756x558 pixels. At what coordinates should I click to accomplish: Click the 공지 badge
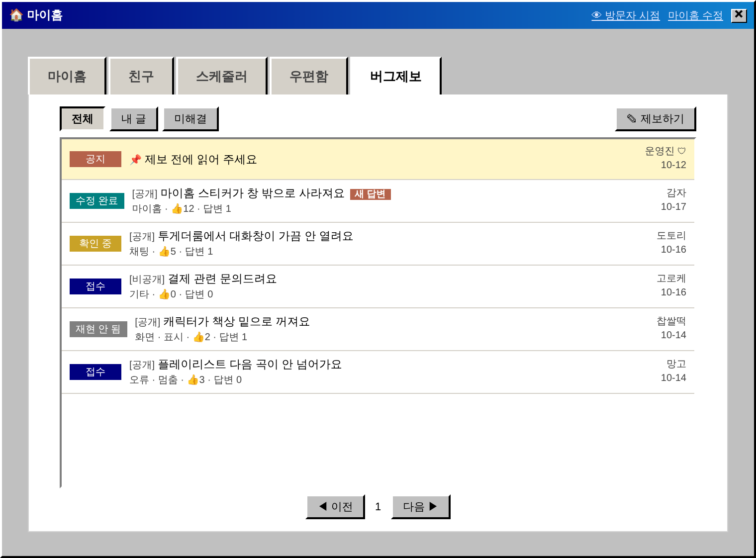click(x=95, y=159)
